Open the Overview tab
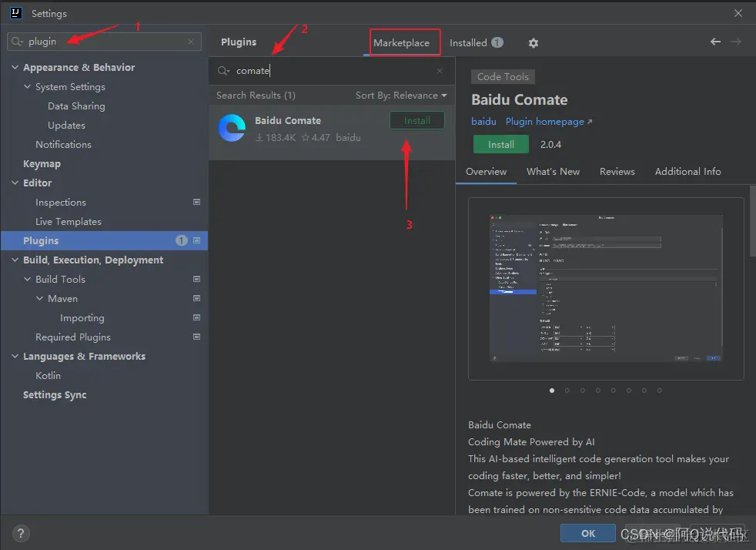Viewport: 756px width, 550px height. coord(486,171)
